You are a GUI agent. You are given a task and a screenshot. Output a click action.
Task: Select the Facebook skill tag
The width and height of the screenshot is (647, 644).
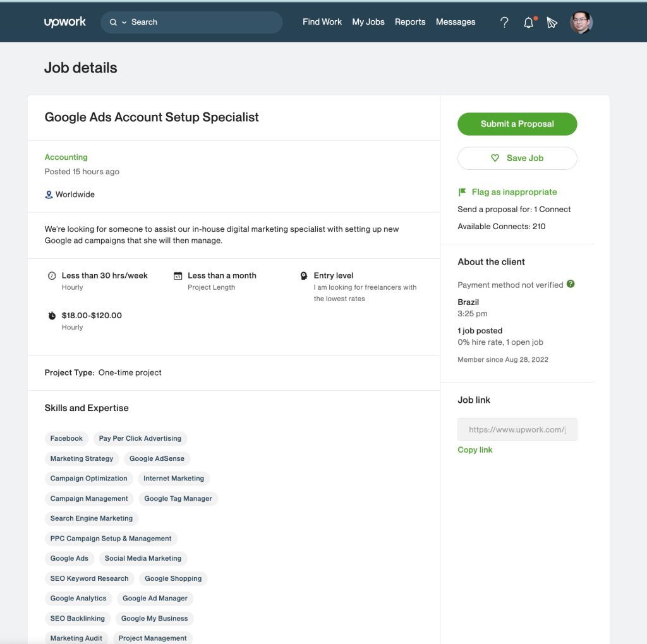66,438
